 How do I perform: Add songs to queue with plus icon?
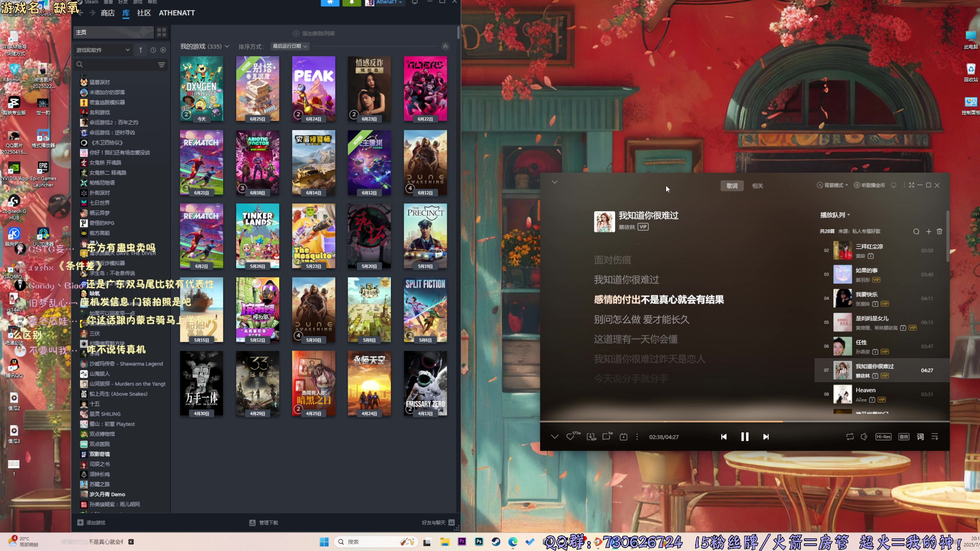[x=928, y=231]
